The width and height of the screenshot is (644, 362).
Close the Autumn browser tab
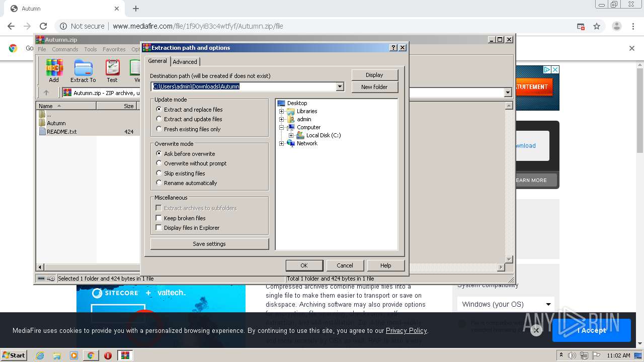click(117, 9)
